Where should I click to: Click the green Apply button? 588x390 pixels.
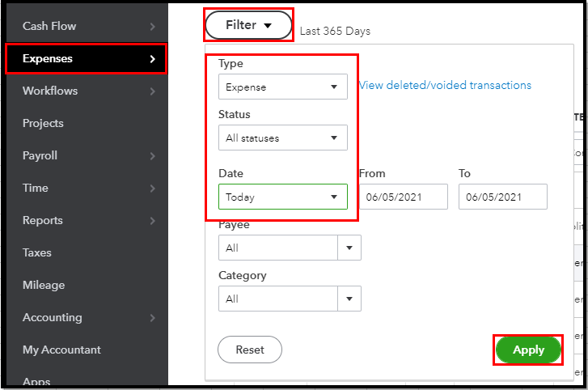coord(528,350)
